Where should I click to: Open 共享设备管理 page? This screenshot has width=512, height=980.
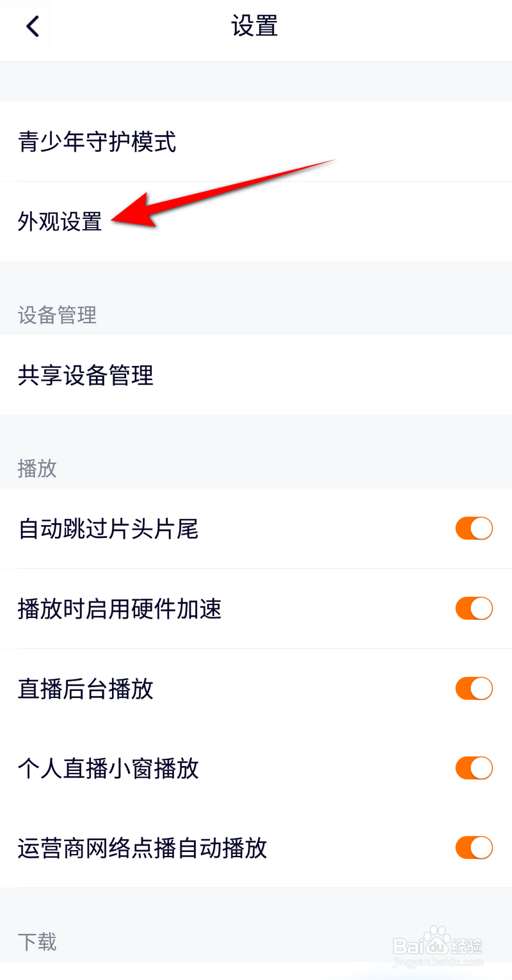(86, 375)
